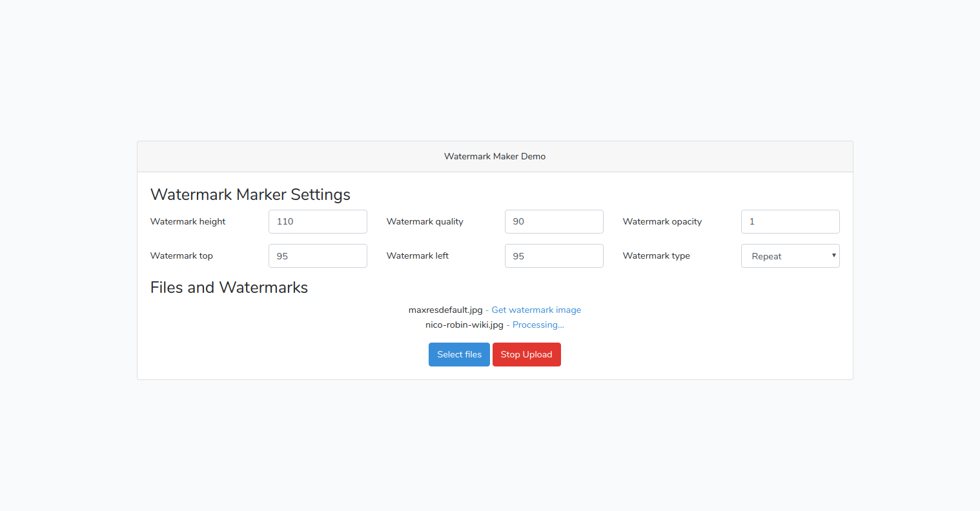Click the nico-robin-wiki.jpg file name
980x511 pixels.
[x=464, y=325]
